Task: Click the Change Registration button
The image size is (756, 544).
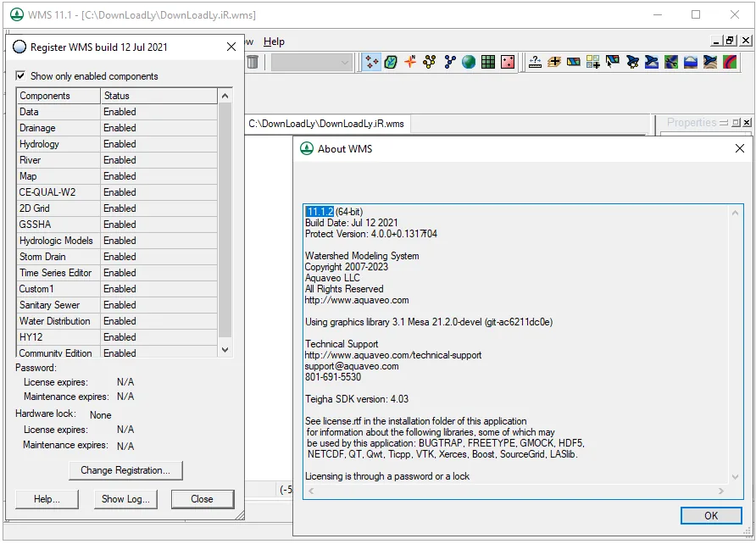Action: [125, 470]
